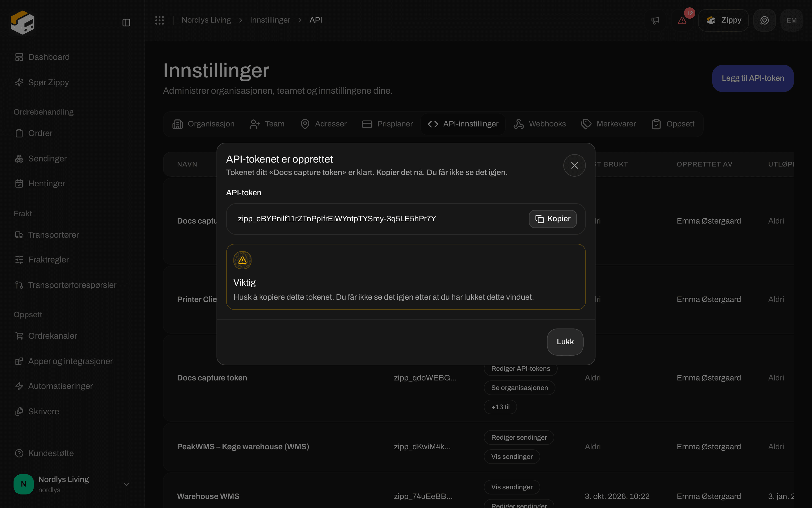812x508 pixels.
Task: Switch to the Merkevarer tab
Action: 609,124
